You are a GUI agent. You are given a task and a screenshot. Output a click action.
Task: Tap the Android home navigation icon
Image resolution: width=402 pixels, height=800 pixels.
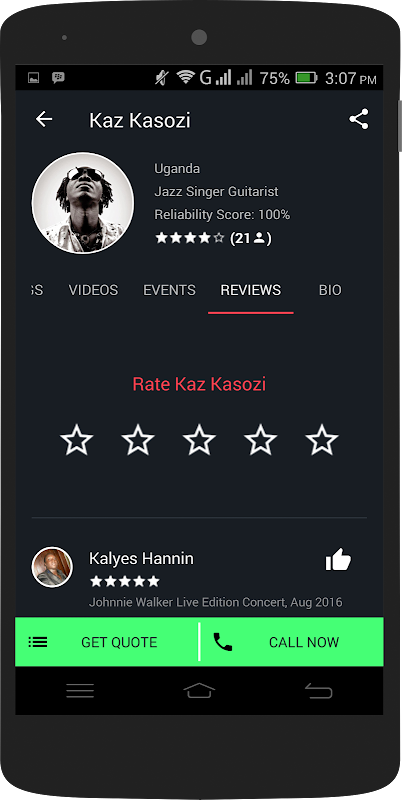(199, 691)
